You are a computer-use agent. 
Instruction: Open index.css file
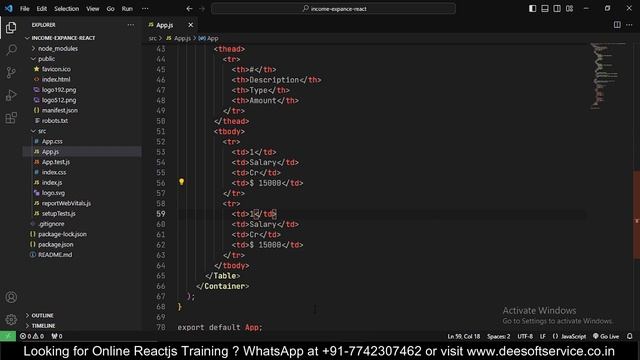pos(54,172)
